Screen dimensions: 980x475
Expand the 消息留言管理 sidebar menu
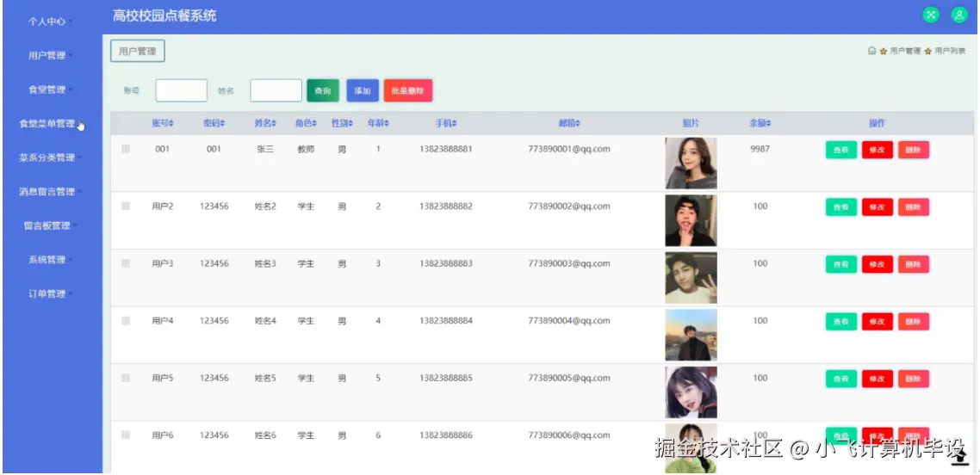click(51, 192)
